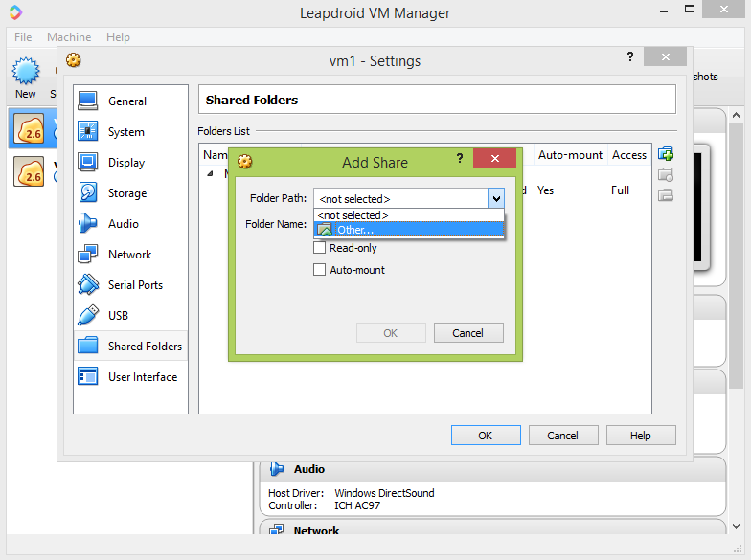
Task: Click OK in vm1 Settings dialog
Action: pyautogui.click(x=486, y=435)
